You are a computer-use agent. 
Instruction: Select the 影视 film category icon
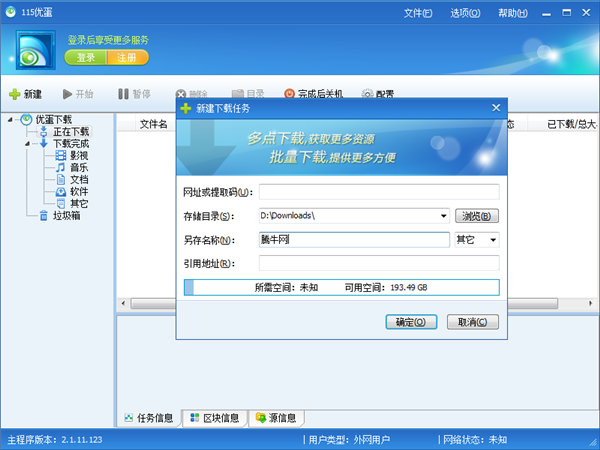(x=61, y=155)
